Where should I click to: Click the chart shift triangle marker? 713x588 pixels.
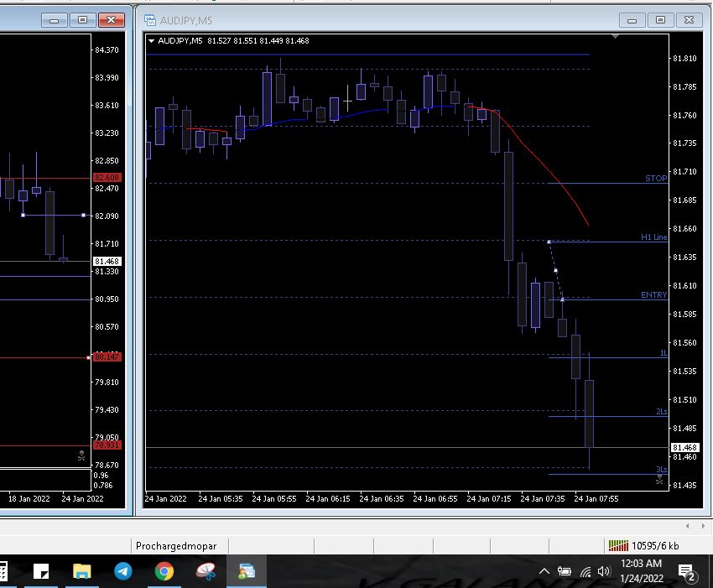(x=616, y=37)
